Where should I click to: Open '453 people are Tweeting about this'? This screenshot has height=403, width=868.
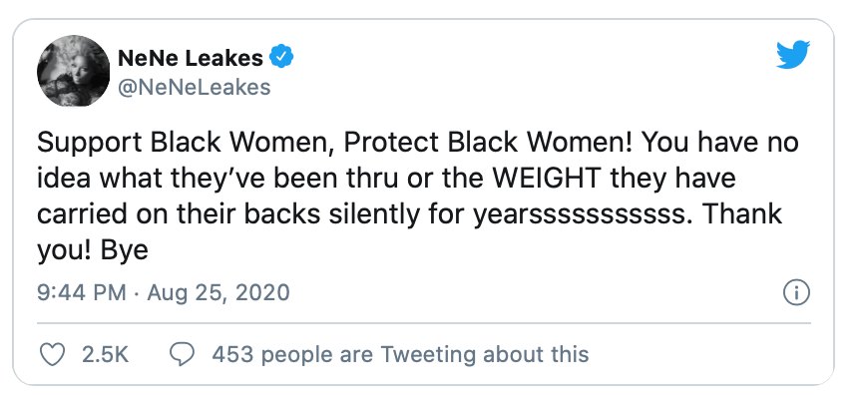[x=400, y=354]
